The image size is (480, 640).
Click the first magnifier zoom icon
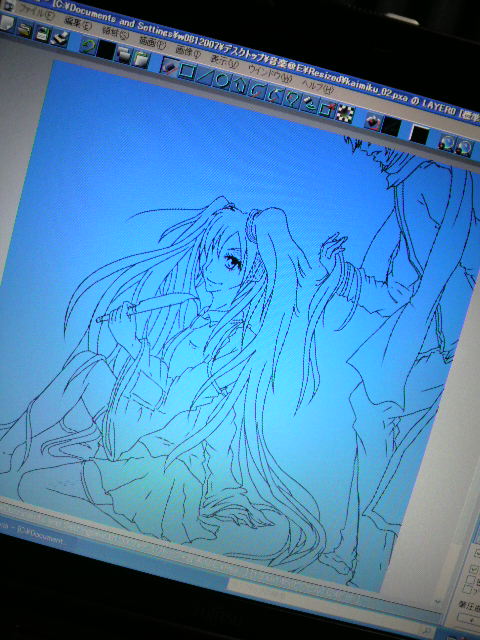[447, 142]
